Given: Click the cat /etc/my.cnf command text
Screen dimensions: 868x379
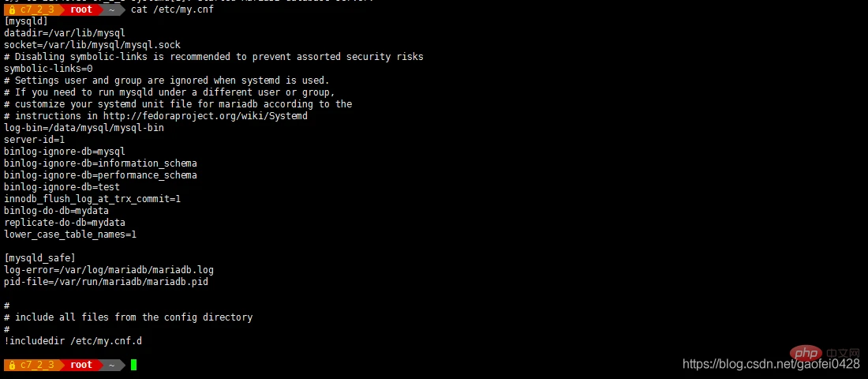Looking at the screenshot, I should tap(172, 9).
